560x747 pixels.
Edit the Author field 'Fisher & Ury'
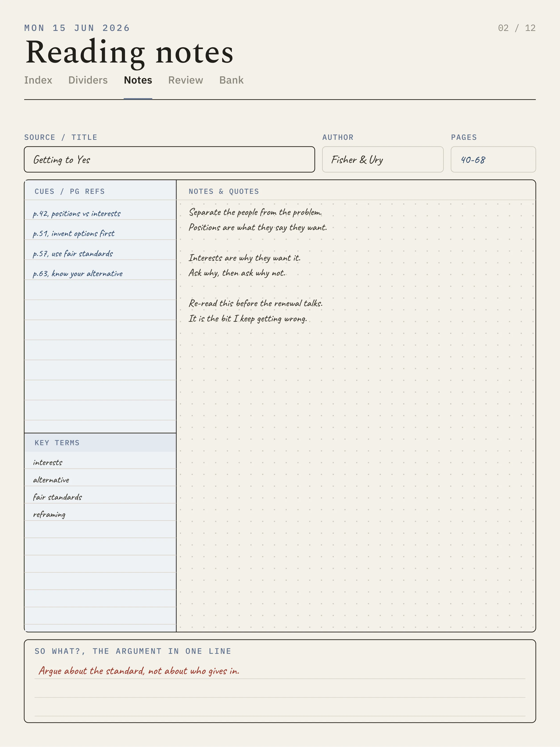click(383, 159)
